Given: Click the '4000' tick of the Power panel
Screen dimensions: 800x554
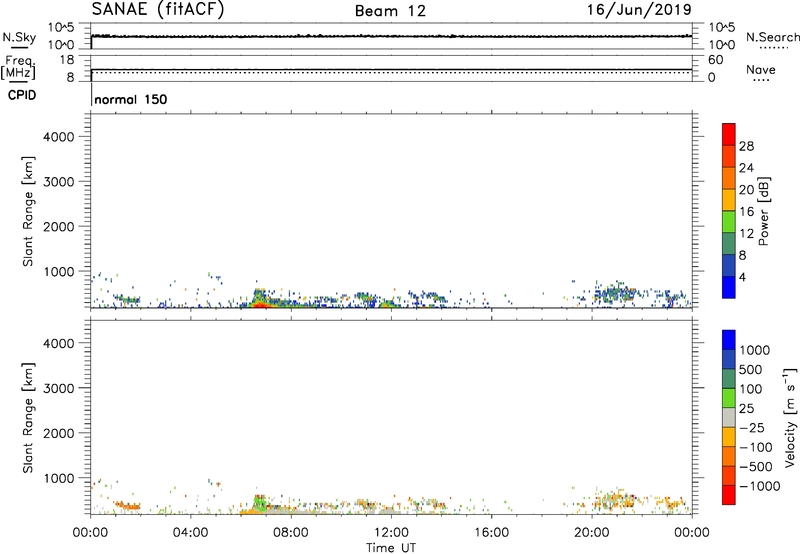Looking at the screenshot, I should (59, 137).
